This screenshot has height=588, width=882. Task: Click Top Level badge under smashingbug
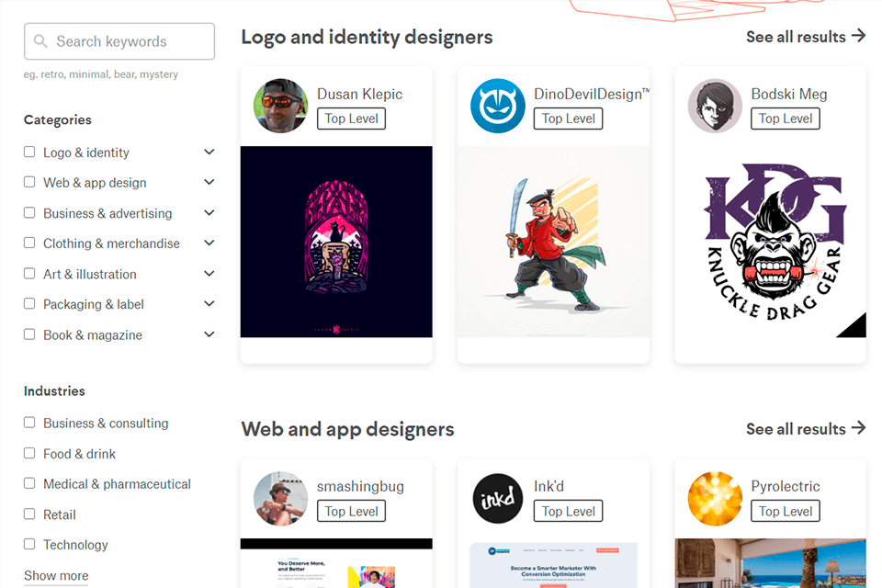pyautogui.click(x=352, y=511)
